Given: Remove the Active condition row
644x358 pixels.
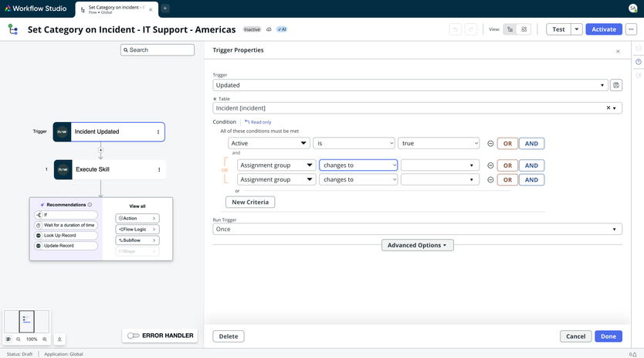Looking at the screenshot, I should pos(490,144).
